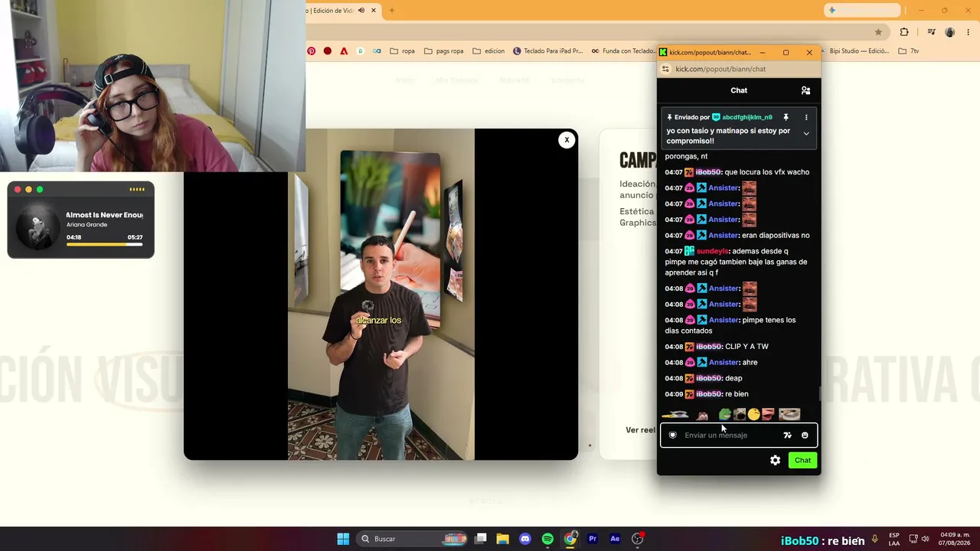Open Chrome extensions puzzle icon
Viewport: 980px width, 551px height.
904,32
